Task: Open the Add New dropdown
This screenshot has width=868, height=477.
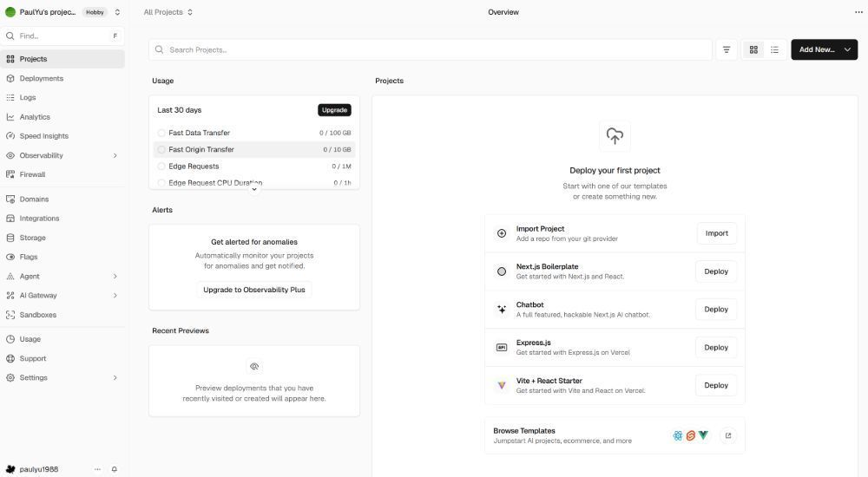Action: coord(825,49)
